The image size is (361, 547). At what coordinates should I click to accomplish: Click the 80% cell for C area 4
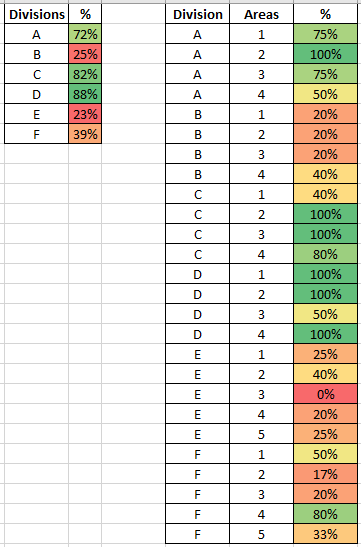(x=325, y=254)
